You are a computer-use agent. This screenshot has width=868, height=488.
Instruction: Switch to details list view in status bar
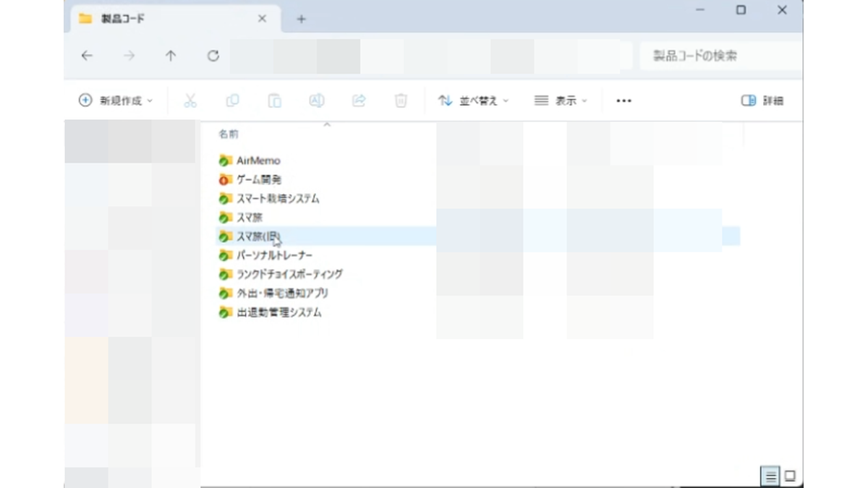771,476
